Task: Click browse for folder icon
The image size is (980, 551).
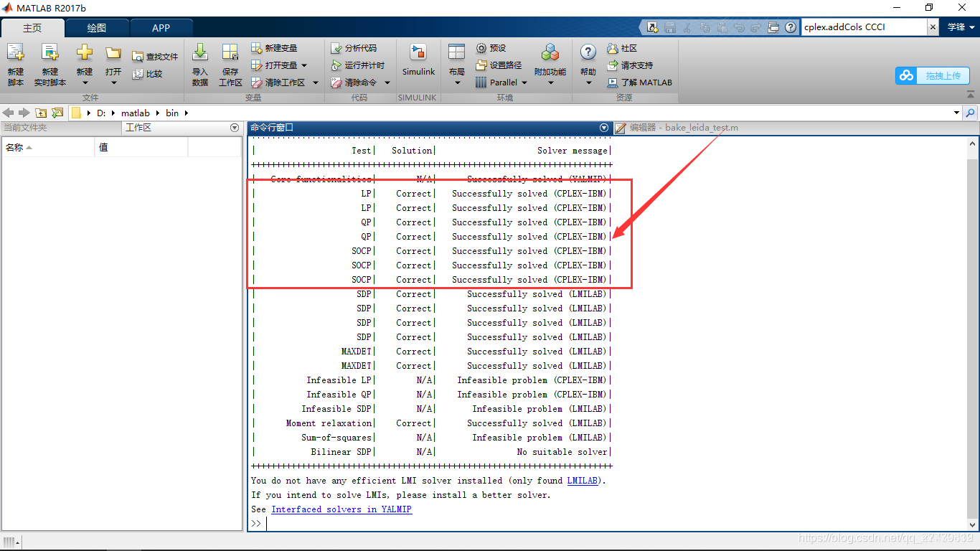Action: (57, 113)
